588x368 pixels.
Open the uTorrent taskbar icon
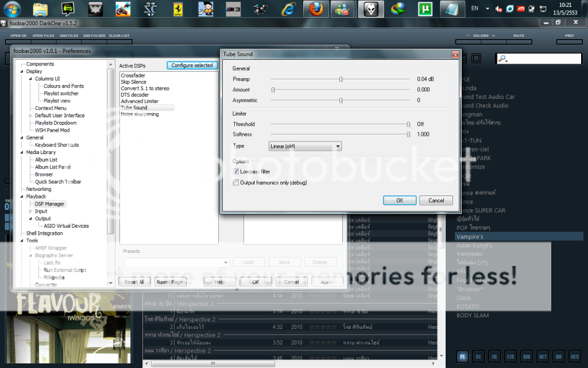[x=425, y=9]
